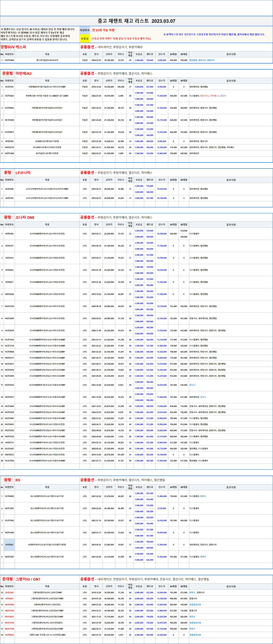Click the "경형SUV" section header

(x=8, y=47)
